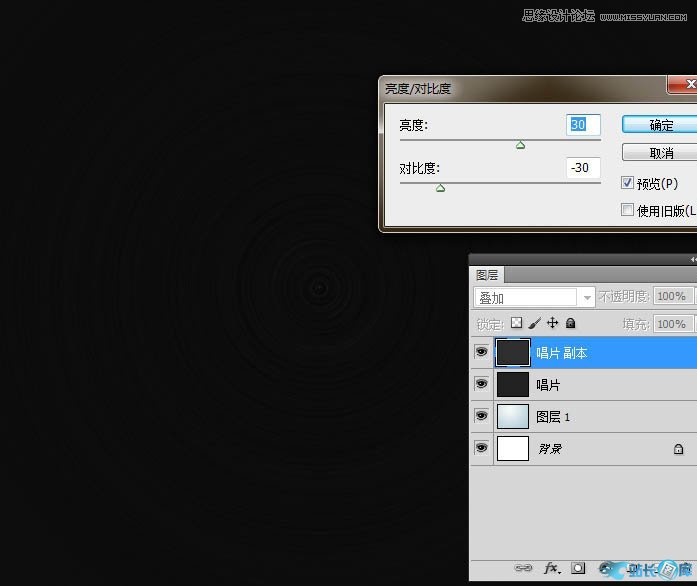
Task: Click the link layers chain icon
Action: click(523, 568)
